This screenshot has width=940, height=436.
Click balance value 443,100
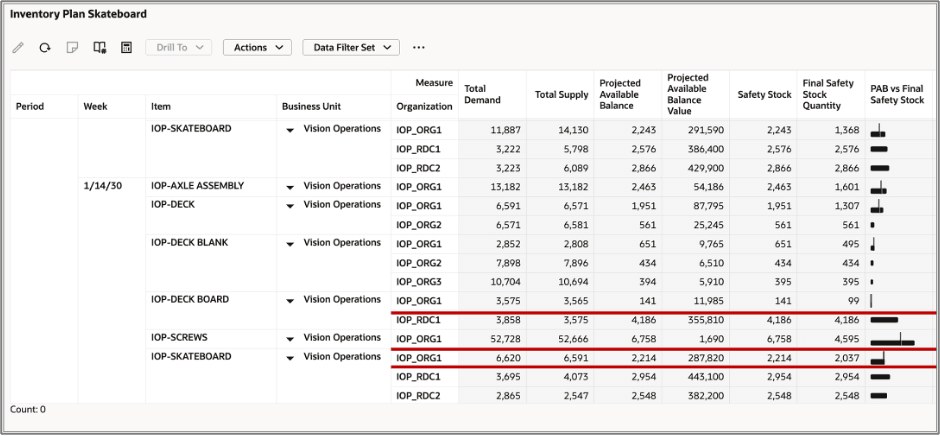[x=707, y=377]
